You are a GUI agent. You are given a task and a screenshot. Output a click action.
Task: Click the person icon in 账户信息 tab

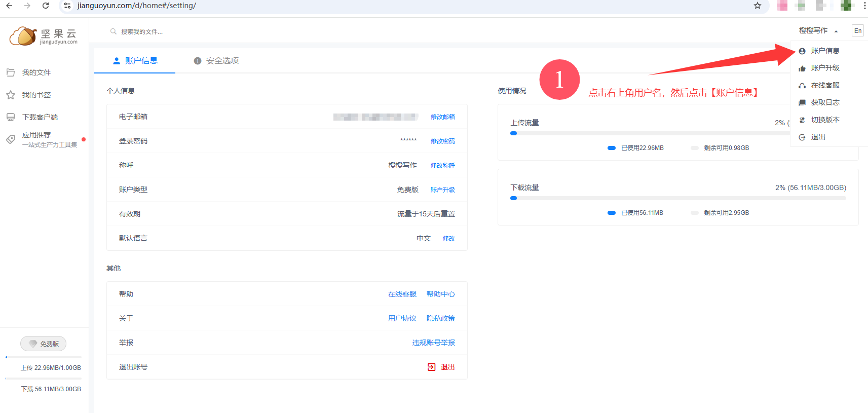click(117, 60)
